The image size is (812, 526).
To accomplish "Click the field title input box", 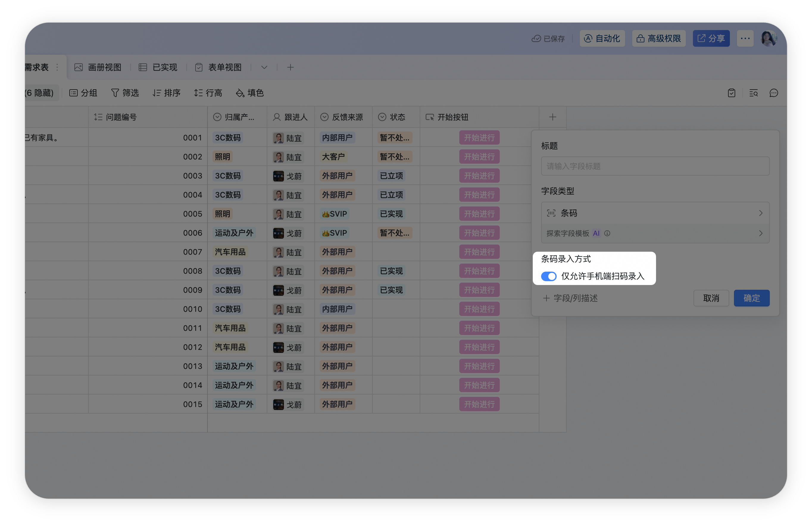I will [655, 166].
